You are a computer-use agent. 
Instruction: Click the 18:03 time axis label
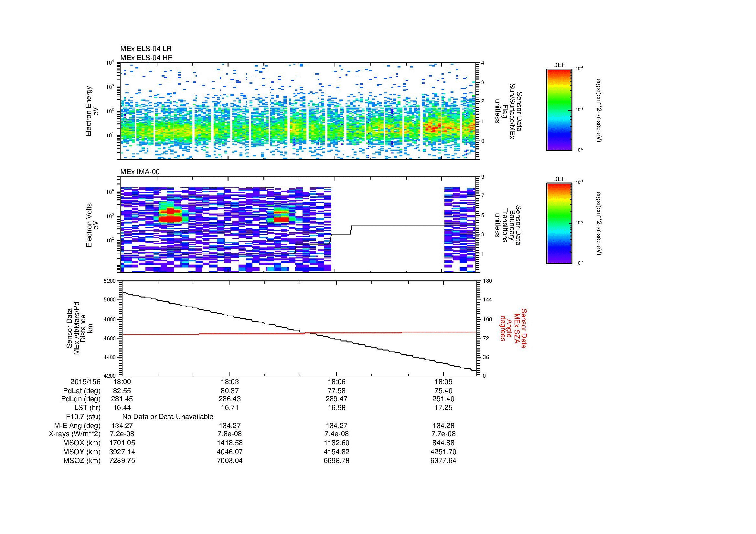[229, 382]
